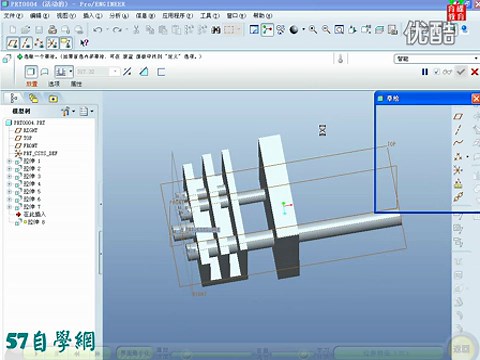Toggle spin center display
This screenshot has width=480, height=360.
coord(267,30)
